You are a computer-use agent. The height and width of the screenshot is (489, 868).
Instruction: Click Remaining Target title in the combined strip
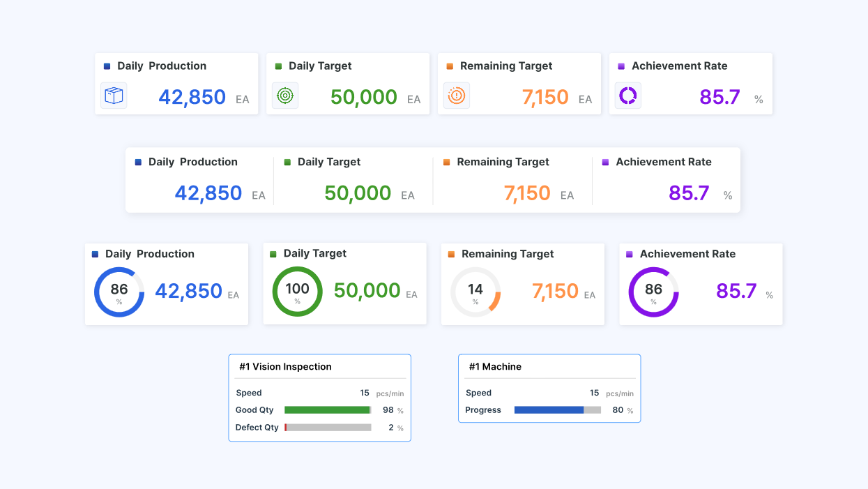coord(503,162)
